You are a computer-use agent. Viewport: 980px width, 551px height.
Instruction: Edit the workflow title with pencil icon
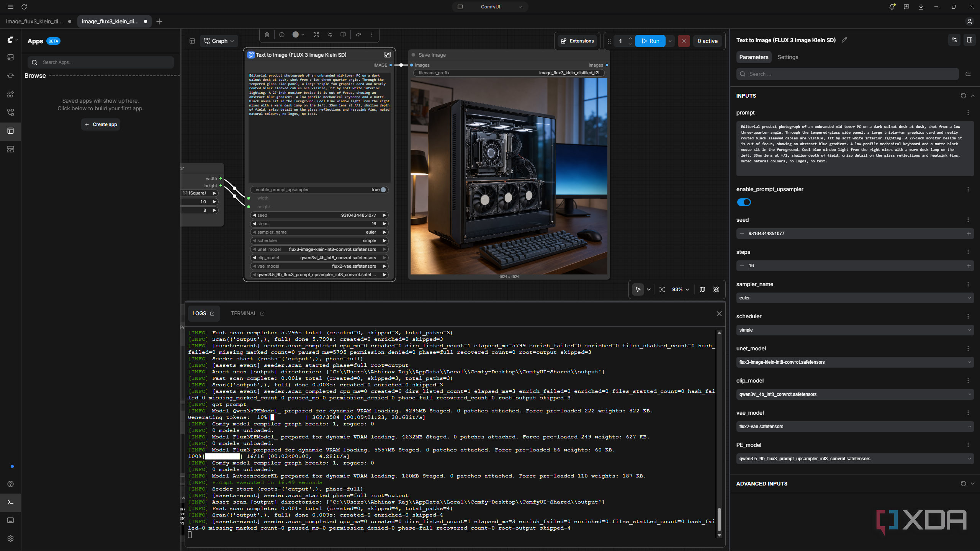coord(844,40)
